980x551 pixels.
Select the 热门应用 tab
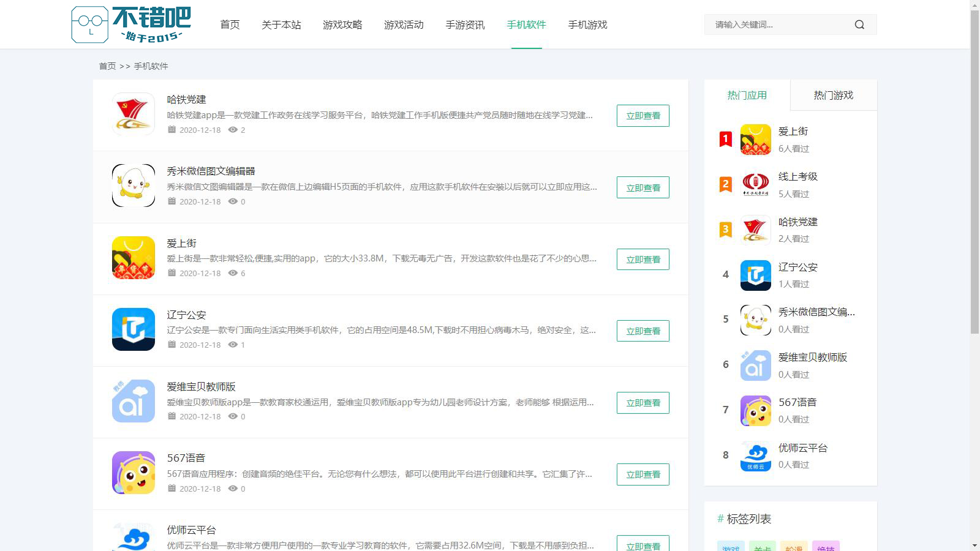pos(747,95)
